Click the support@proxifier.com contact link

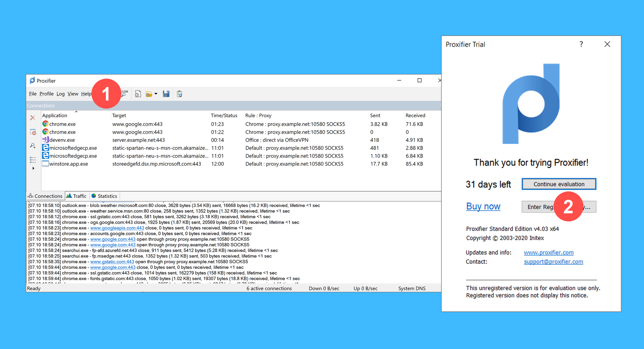(553, 262)
